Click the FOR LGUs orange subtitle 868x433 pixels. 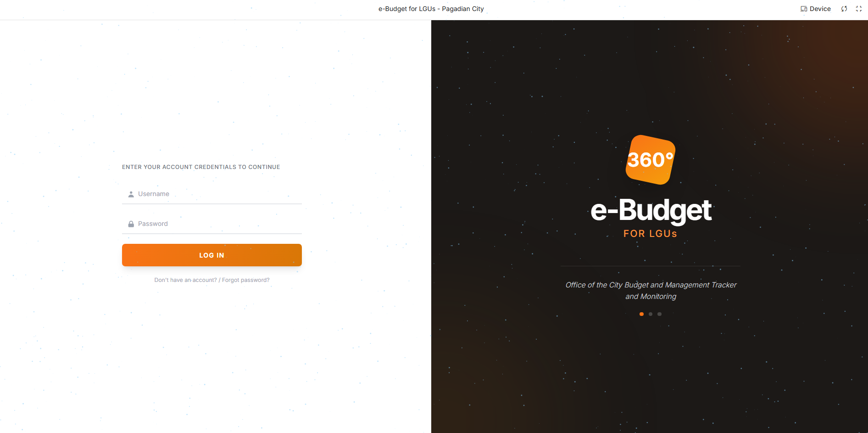(x=651, y=234)
